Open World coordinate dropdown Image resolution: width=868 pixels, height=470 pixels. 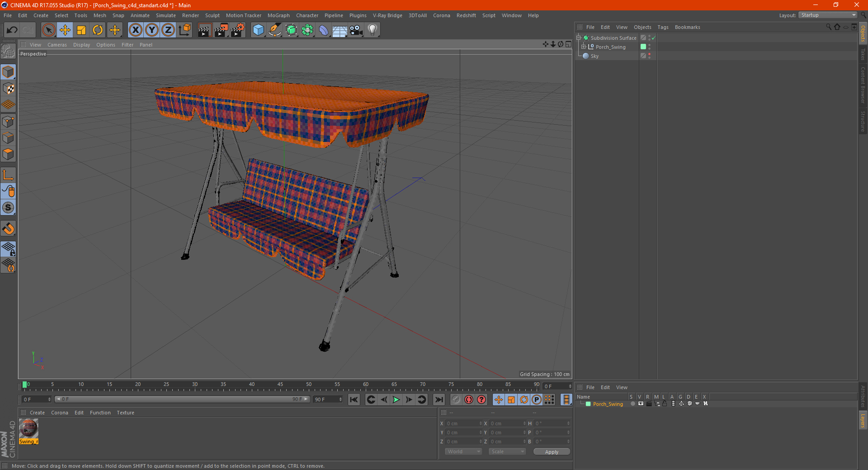(463, 451)
